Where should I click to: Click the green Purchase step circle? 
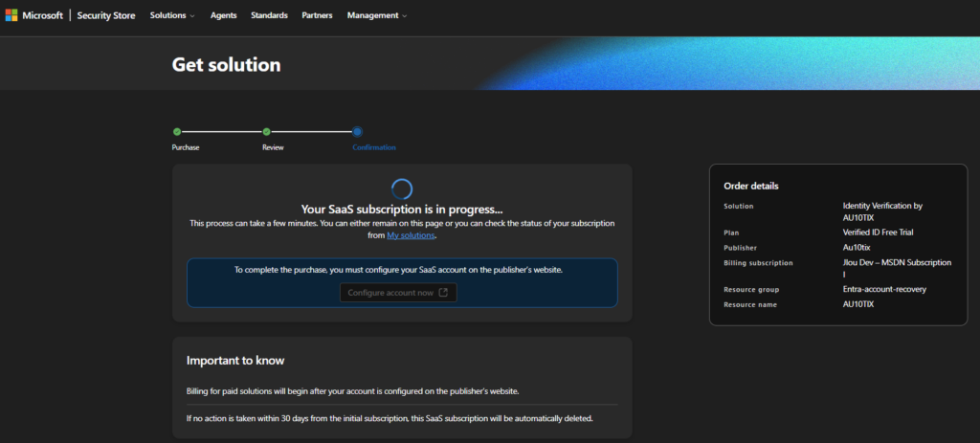pyautogui.click(x=177, y=131)
